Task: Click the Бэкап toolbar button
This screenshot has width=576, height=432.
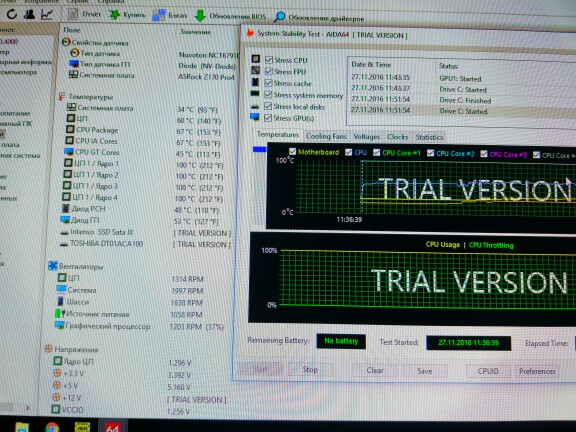Action: (x=169, y=15)
